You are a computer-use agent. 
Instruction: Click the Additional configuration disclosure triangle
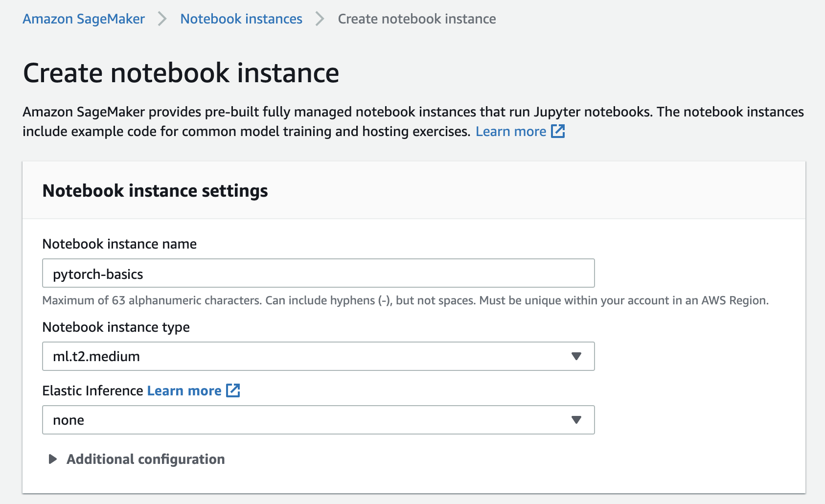53,459
